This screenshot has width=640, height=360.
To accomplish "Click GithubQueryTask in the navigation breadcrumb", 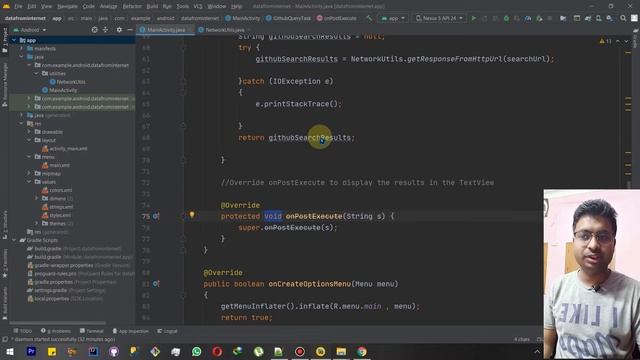I will [x=288, y=18].
